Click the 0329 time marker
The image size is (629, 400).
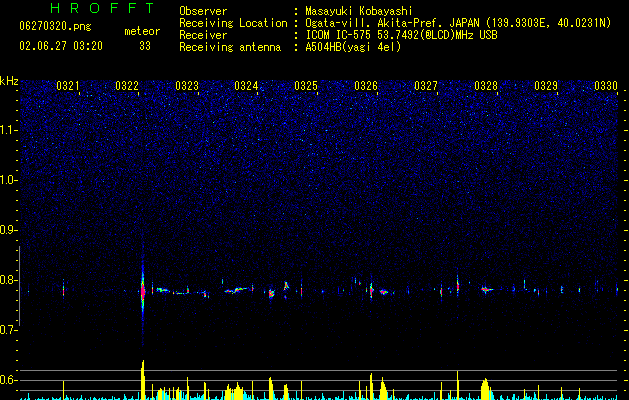pyautogui.click(x=546, y=86)
